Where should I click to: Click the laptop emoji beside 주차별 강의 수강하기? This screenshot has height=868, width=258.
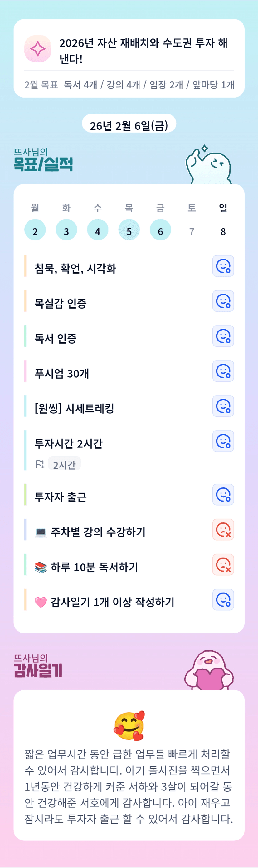pos(41,533)
